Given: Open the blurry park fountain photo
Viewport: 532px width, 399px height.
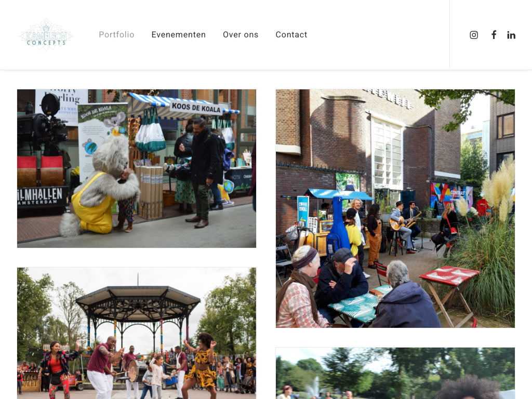Looking at the screenshot, I should point(395,373).
